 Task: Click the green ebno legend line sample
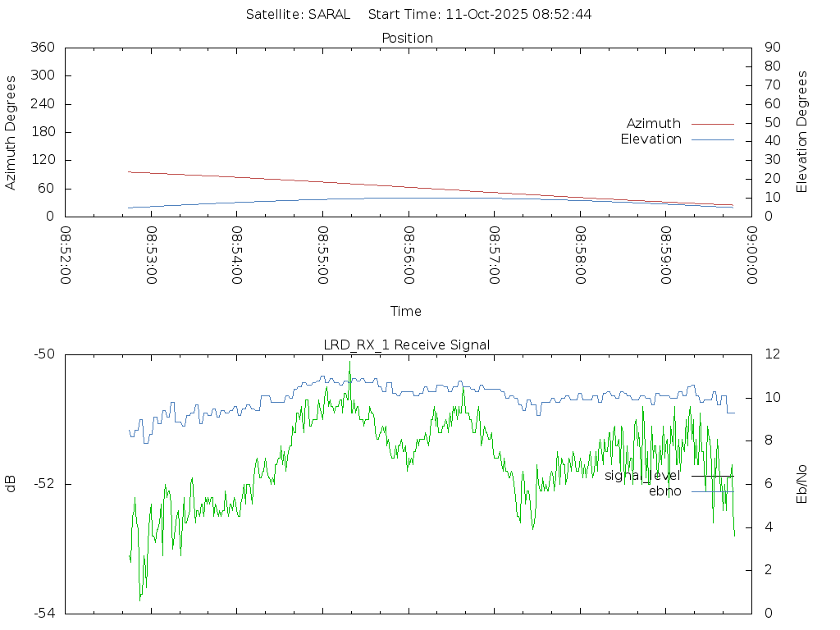pos(712,491)
